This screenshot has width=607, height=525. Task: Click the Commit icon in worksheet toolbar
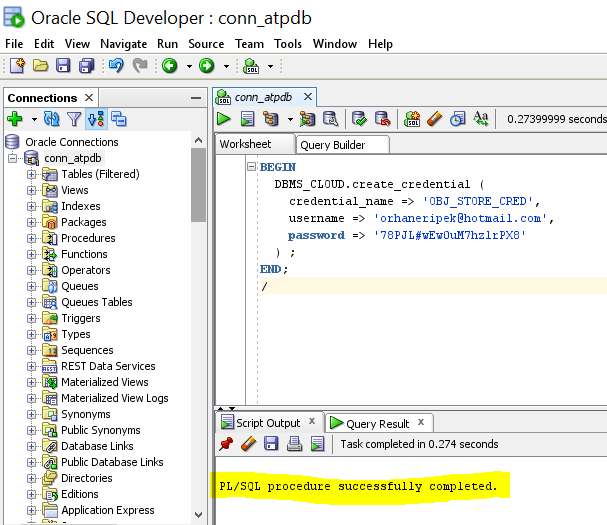359,119
